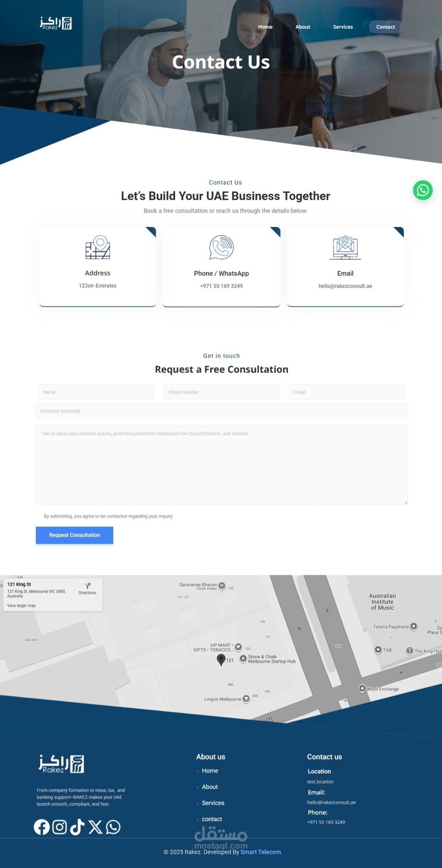Click the test.location footer text
The image size is (442, 868).
click(320, 782)
